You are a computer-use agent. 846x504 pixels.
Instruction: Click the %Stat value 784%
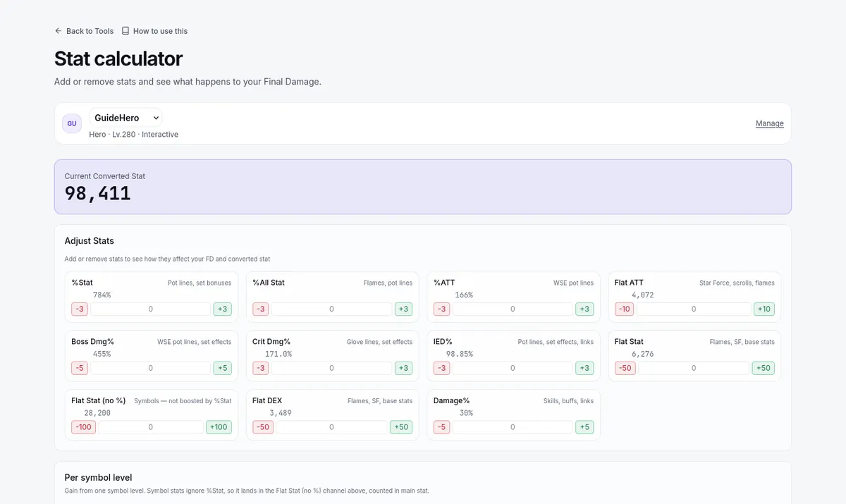coord(102,295)
